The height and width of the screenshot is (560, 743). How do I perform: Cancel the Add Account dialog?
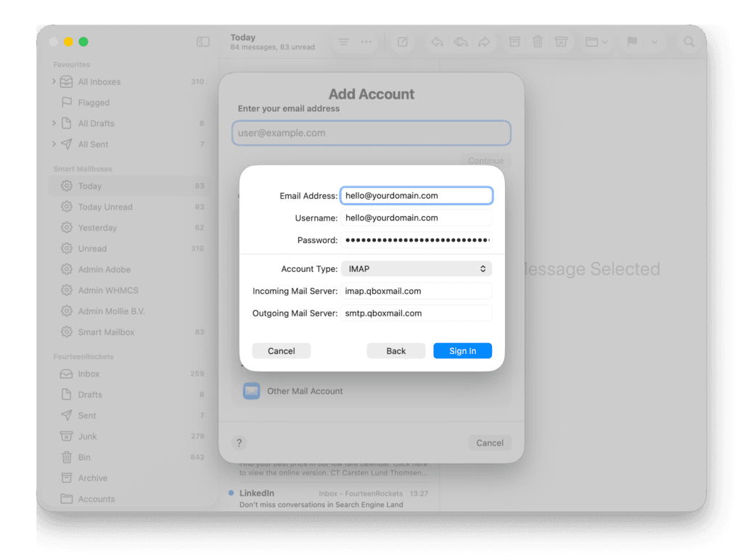490,442
